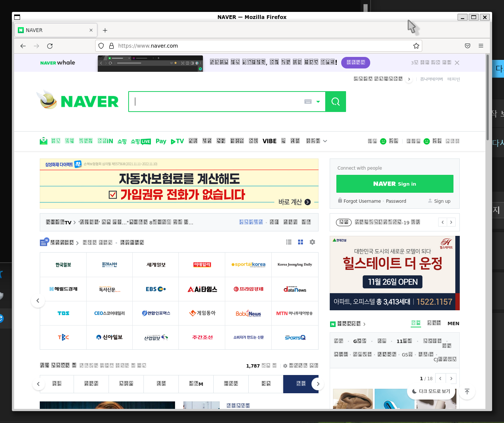Click Forgot Username link
Screen dimensions: 504x423
pyautogui.click(x=362, y=201)
